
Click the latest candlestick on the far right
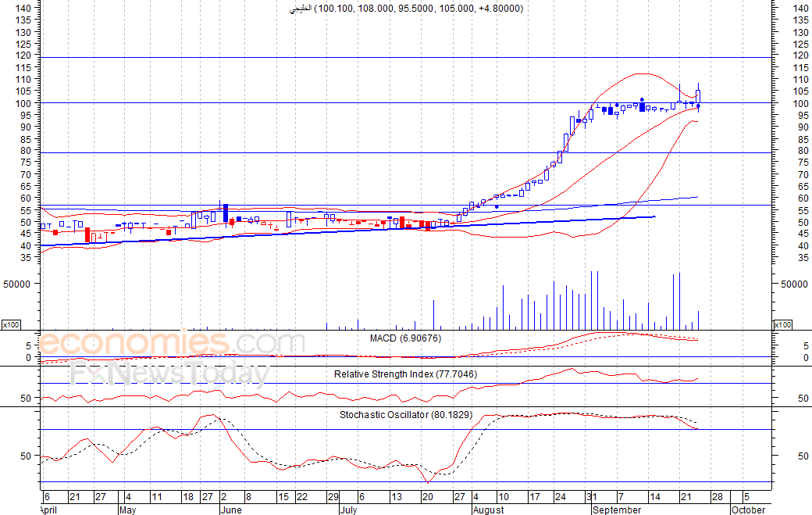click(x=698, y=97)
